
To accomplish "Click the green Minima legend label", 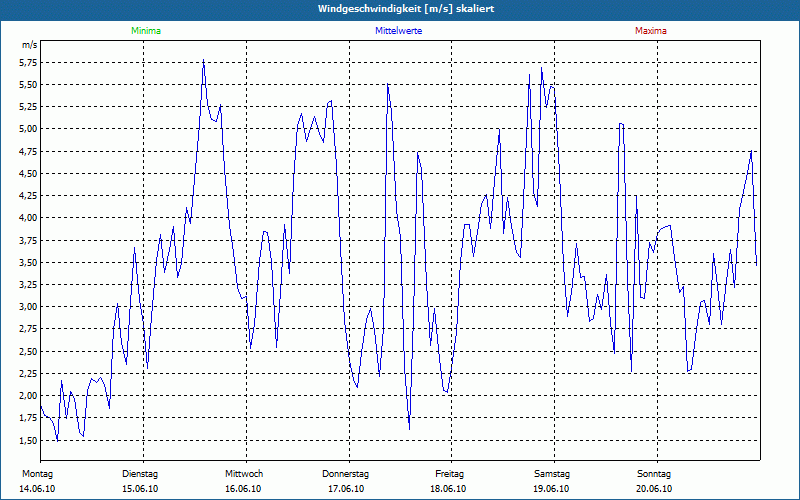I will 146,31.
